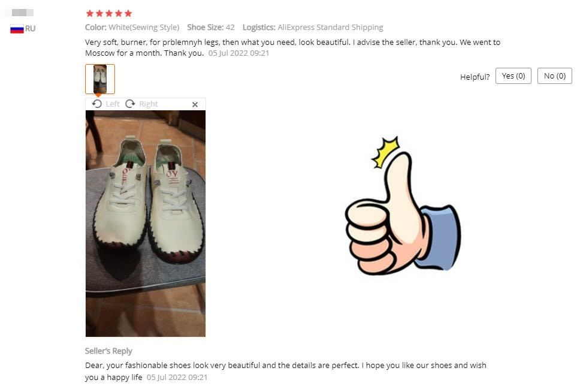Screen dimensions: 580x392
Task: Mark review helpful with Yes (0)
Action: [x=513, y=76]
